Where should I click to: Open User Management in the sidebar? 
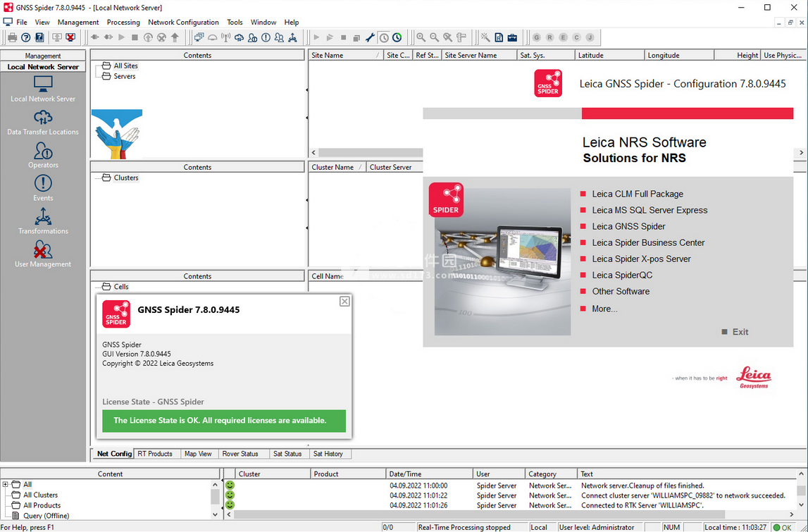click(43, 254)
